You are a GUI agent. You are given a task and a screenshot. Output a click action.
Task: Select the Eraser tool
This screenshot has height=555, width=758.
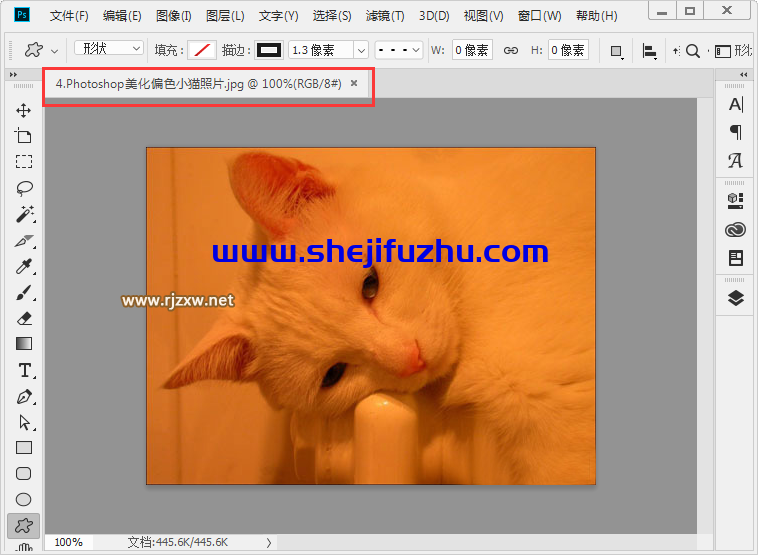(x=24, y=318)
